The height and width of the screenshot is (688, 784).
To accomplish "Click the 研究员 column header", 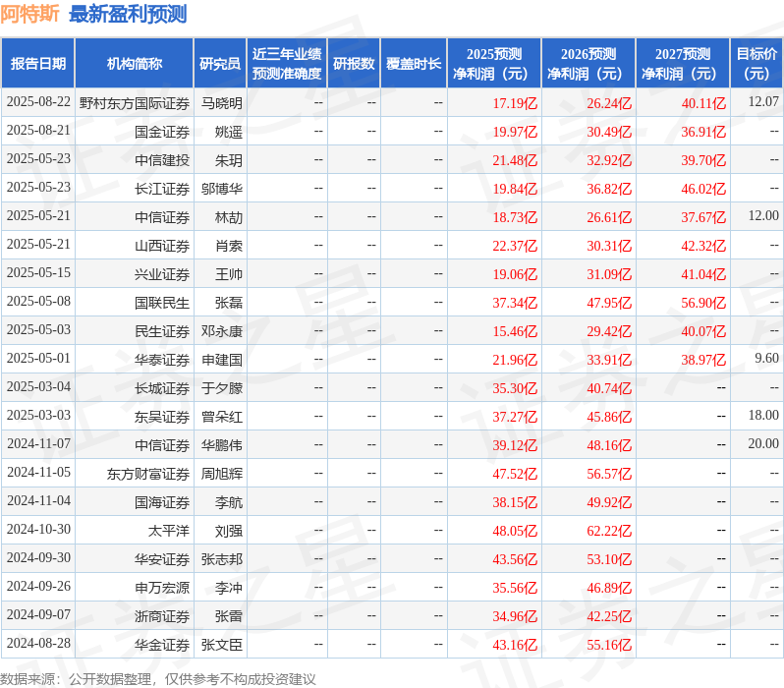I will 220,64.
